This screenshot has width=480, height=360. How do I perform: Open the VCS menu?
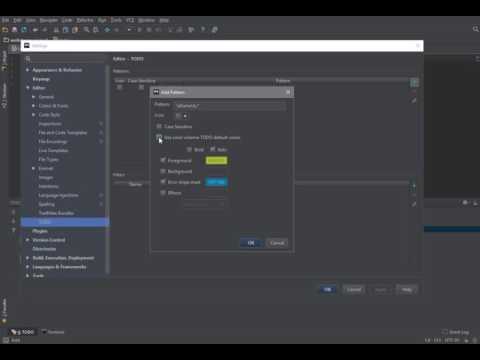(x=130, y=20)
